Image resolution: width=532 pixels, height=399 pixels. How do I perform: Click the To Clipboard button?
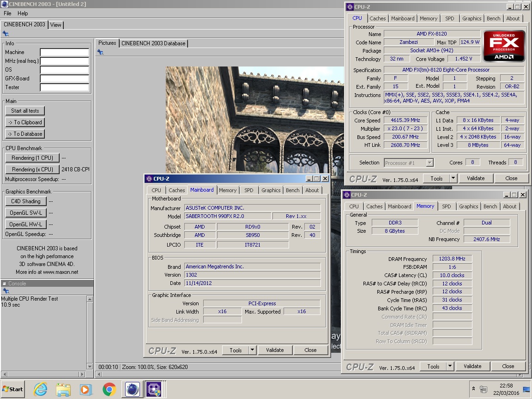tap(25, 122)
